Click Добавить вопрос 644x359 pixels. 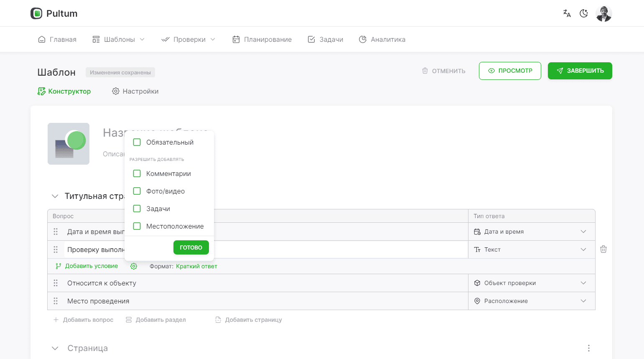pos(84,320)
